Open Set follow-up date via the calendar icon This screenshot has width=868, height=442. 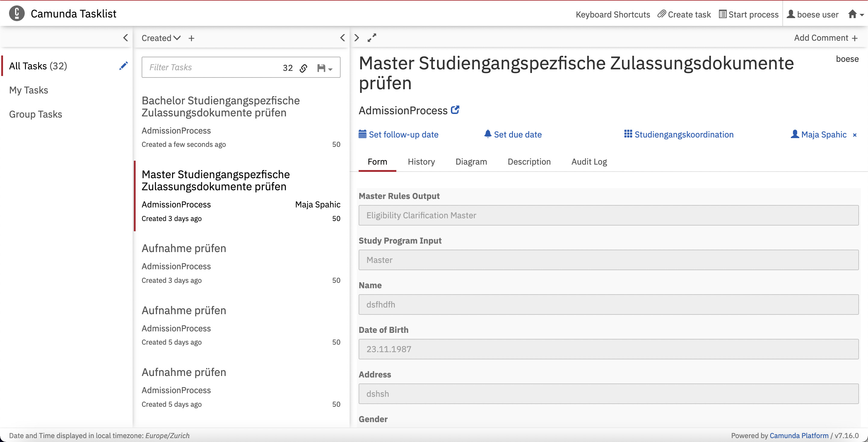click(363, 134)
